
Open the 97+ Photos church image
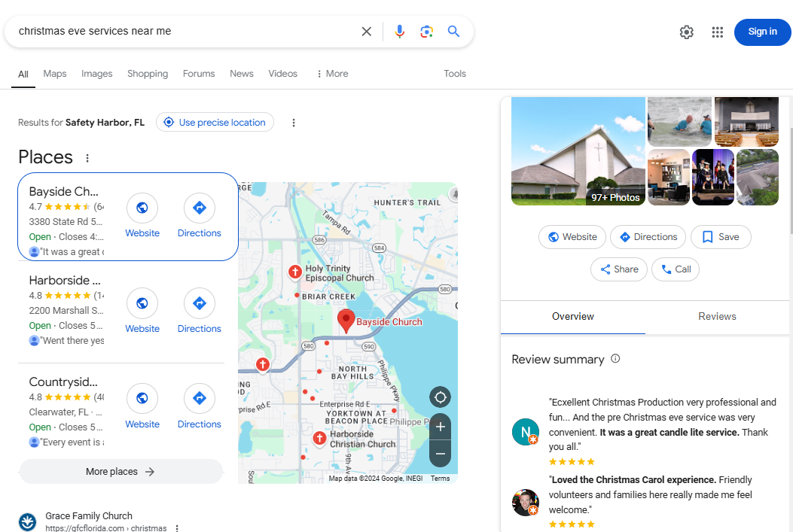pos(578,151)
